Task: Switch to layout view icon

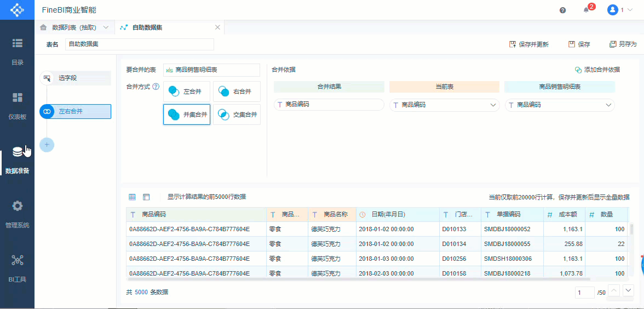Action: click(x=146, y=197)
